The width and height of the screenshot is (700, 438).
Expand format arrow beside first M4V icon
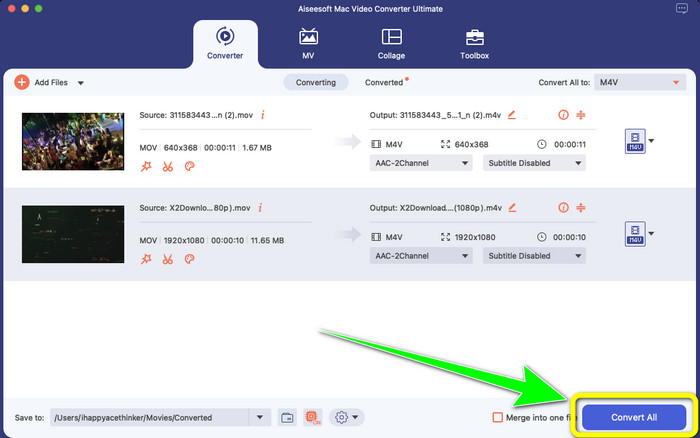(x=651, y=141)
